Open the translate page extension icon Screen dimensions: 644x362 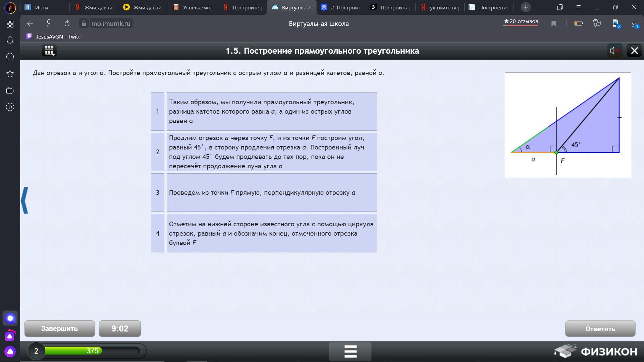tap(597, 23)
